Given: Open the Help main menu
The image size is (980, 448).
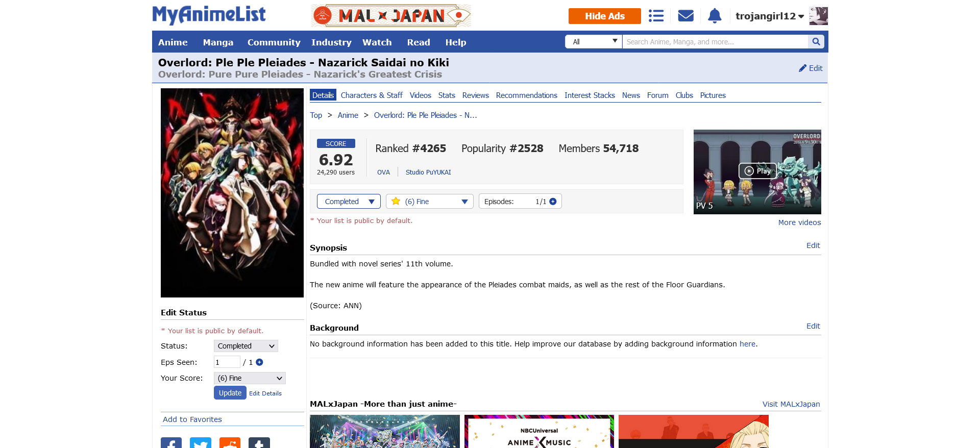Looking at the screenshot, I should 456,42.
